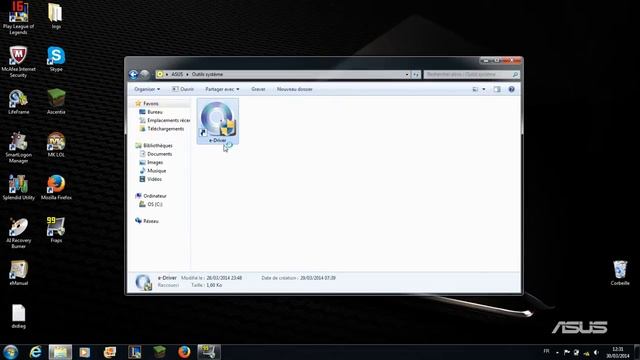Launch Firefox from the taskbar
The image size is (640, 360).
coord(184,352)
